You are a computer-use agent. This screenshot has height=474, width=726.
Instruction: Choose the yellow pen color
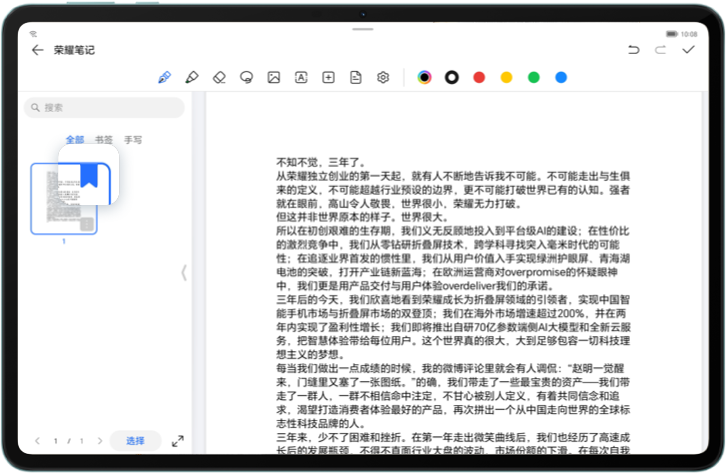(x=506, y=77)
